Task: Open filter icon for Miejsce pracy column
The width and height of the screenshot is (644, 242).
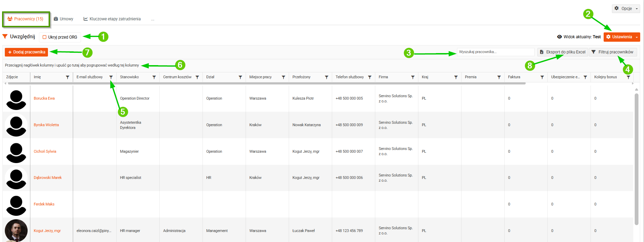Action: [x=284, y=77]
